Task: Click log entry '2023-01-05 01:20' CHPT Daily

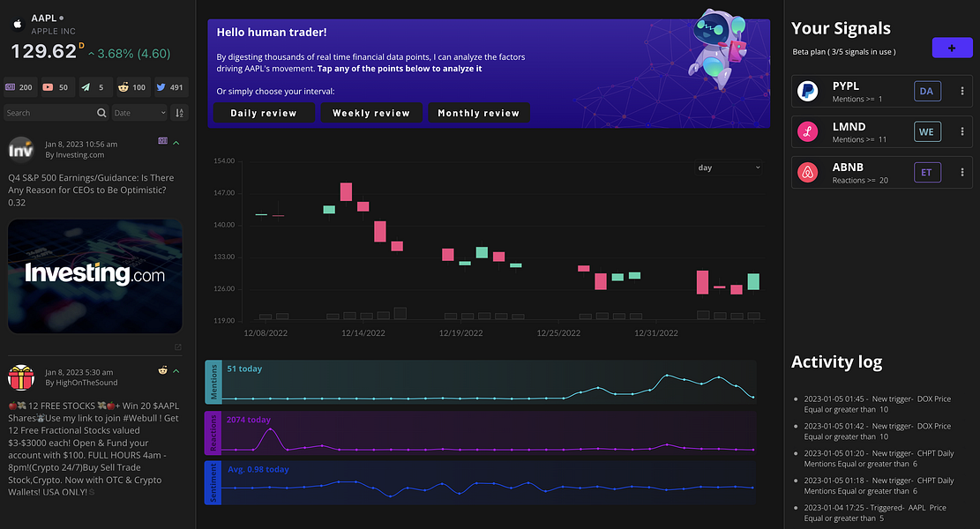Action: pyautogui.click(x=879, y=458)
